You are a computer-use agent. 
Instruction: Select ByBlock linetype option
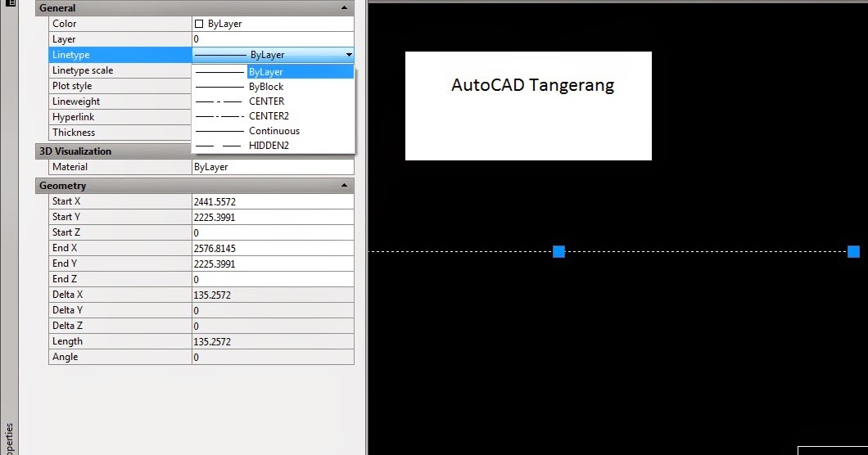coord(273,87)
